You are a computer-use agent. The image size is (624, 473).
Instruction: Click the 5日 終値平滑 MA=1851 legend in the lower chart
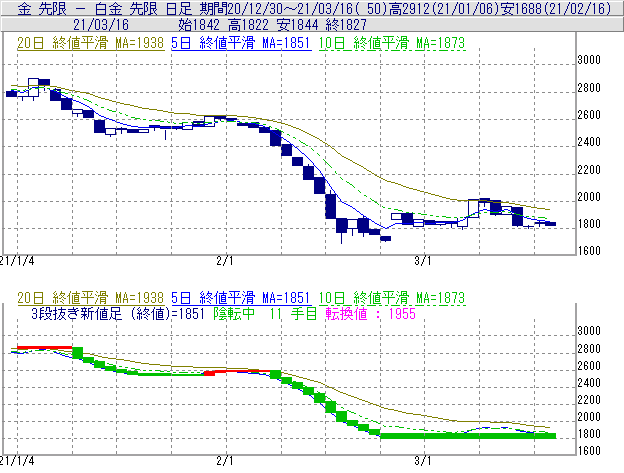click(241, 298)
